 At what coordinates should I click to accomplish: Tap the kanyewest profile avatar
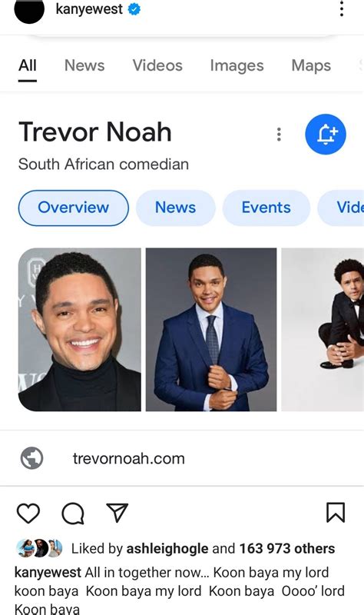[x=29, y=11]
